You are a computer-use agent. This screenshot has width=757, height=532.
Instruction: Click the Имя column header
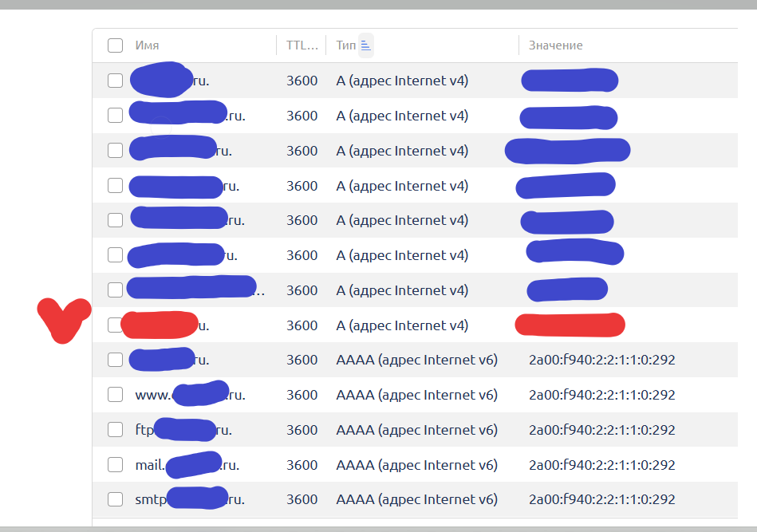pos(147,45)
